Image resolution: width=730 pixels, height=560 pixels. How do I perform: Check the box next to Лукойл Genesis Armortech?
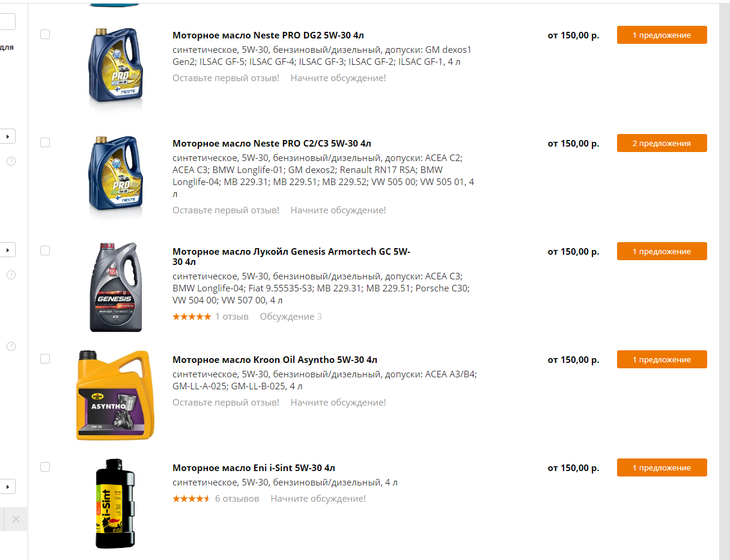tap(45, 251)
